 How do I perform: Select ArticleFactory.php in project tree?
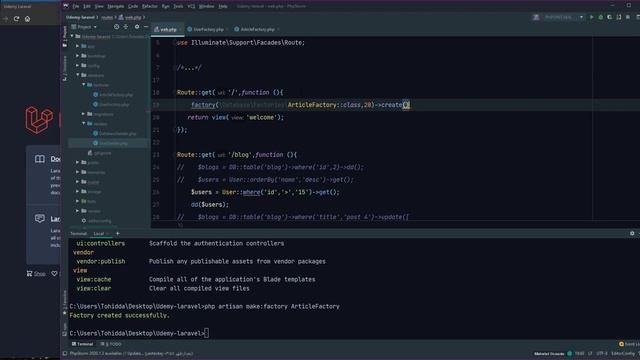pos(113,95)
